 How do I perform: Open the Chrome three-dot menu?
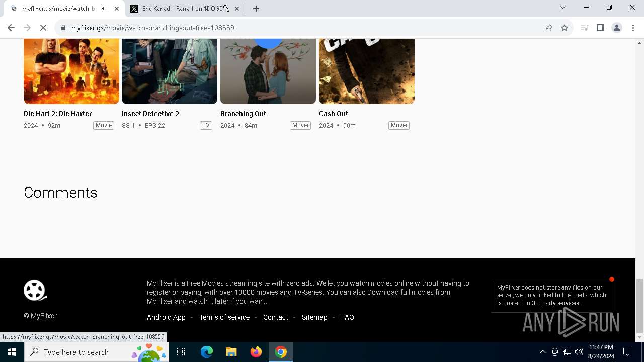tap(632, 28)
